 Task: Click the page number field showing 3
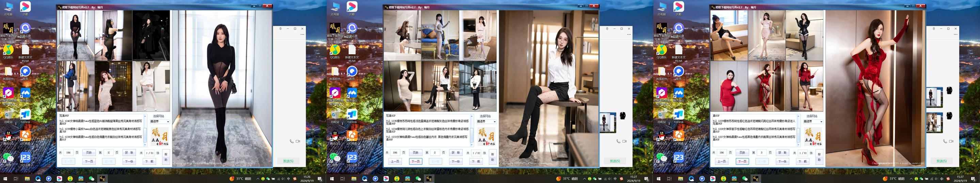762,153
